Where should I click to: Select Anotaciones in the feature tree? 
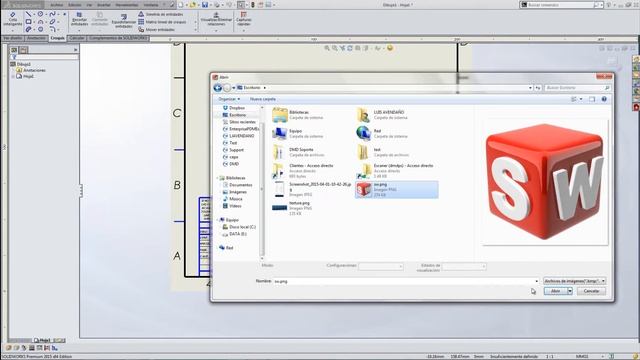(x=31, y=70)
